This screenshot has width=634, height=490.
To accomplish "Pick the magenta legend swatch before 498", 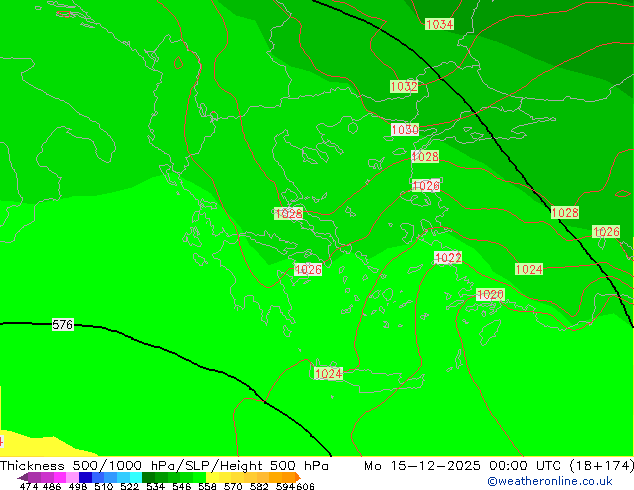I will (x=60, y=477).
